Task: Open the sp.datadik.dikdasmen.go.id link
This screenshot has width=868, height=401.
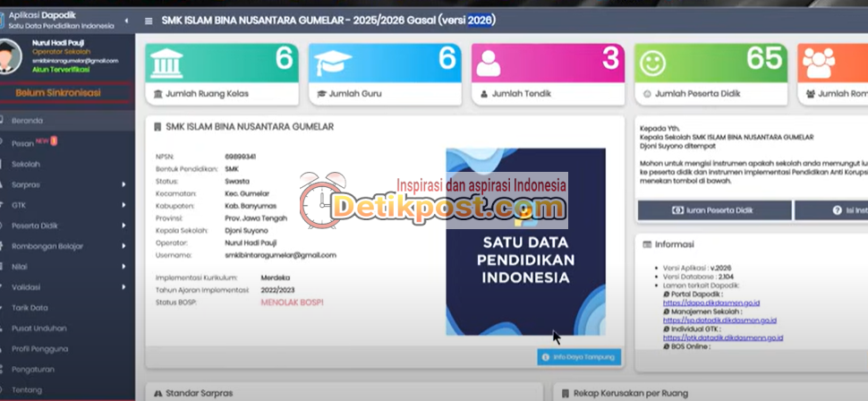Action: tap(719, 320)
